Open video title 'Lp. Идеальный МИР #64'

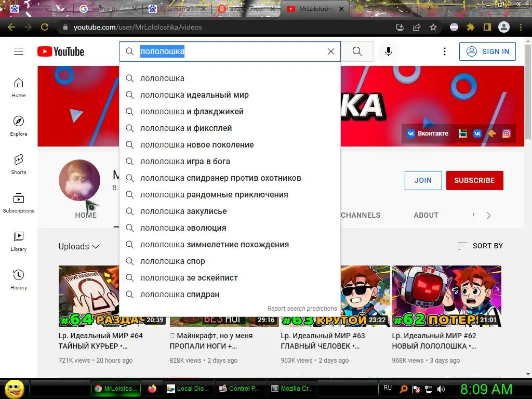click(100, 341)
